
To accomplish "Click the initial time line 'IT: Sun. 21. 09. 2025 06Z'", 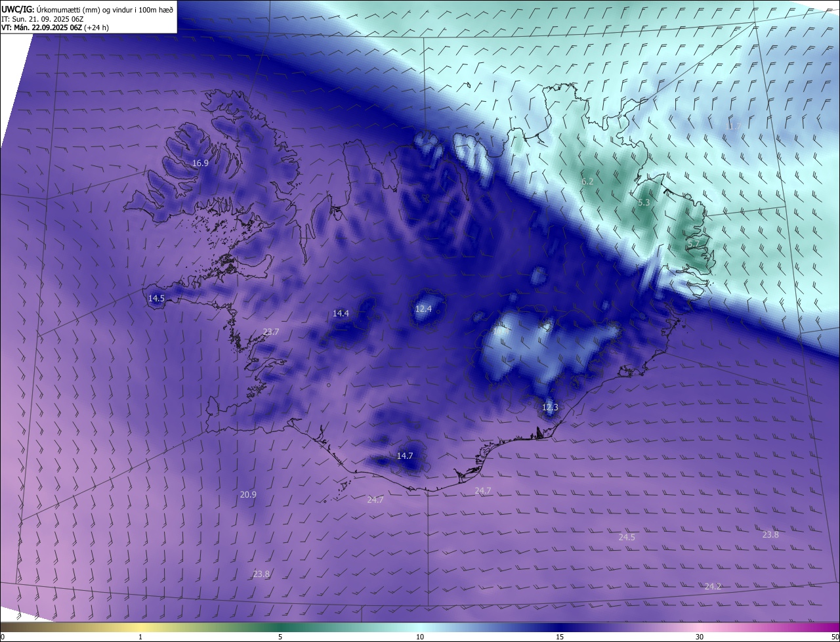I will point(42,19).
